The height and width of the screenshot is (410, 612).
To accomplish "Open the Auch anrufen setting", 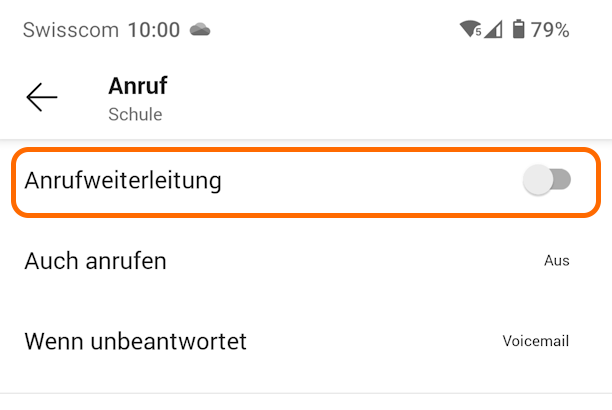I will tap(96, 261).
